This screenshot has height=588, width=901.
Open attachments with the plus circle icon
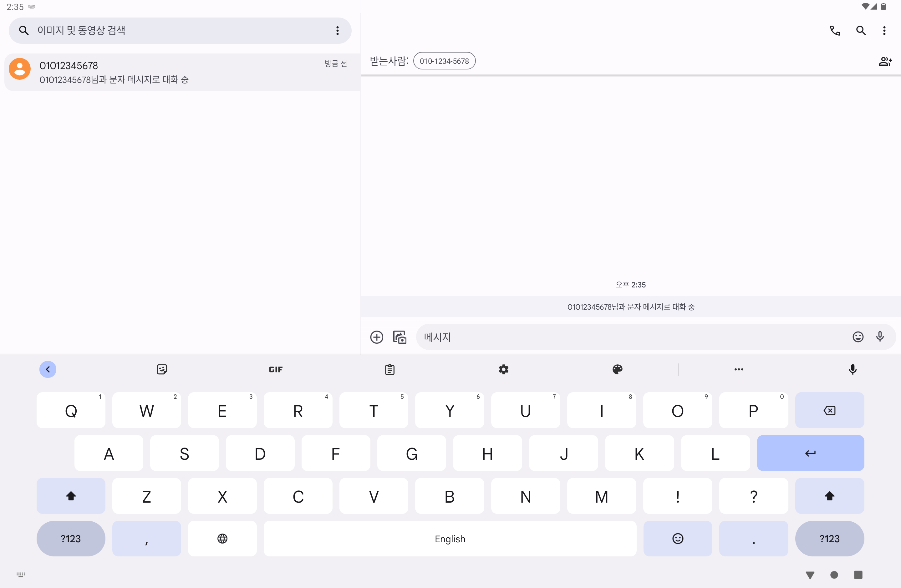click(376, 337)
